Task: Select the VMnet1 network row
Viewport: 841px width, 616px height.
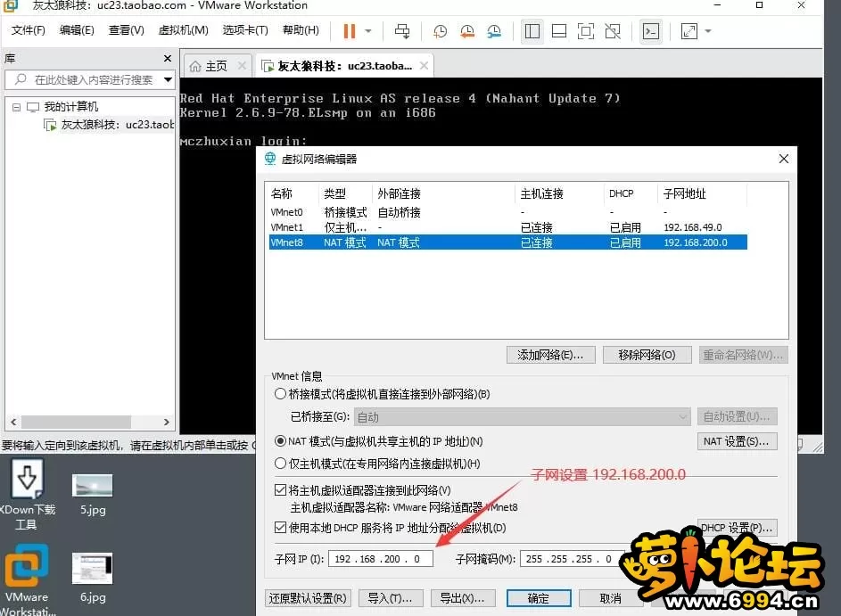Action: click(507, 227)
